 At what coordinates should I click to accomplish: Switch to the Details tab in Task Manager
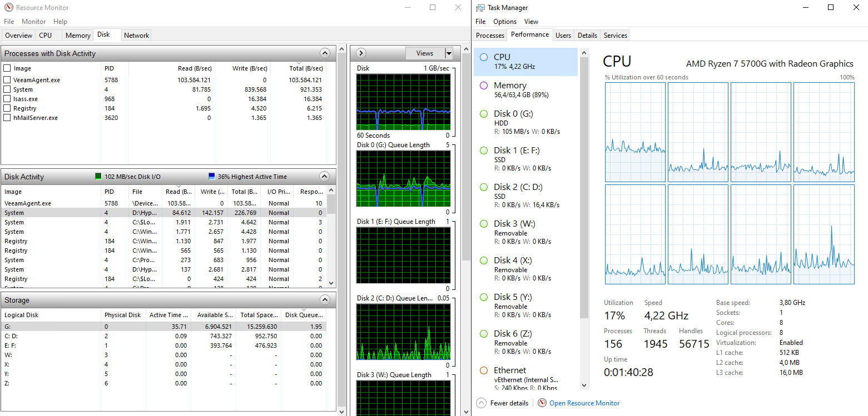pyautogui.click(x=587, y=35)
